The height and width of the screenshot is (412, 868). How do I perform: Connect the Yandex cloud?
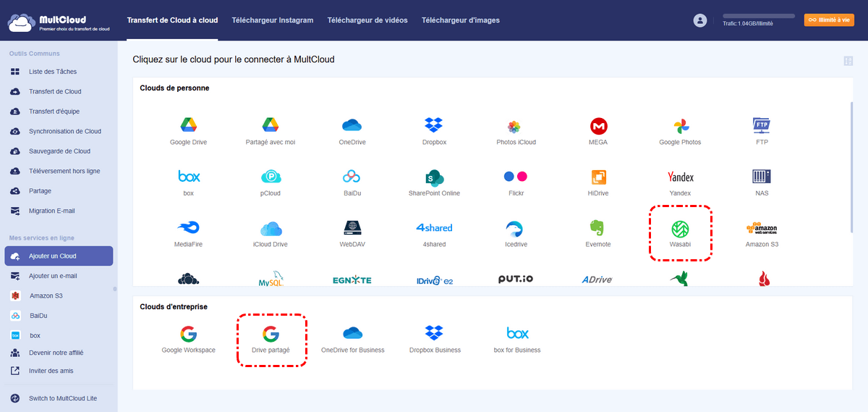tap(680, 182)
